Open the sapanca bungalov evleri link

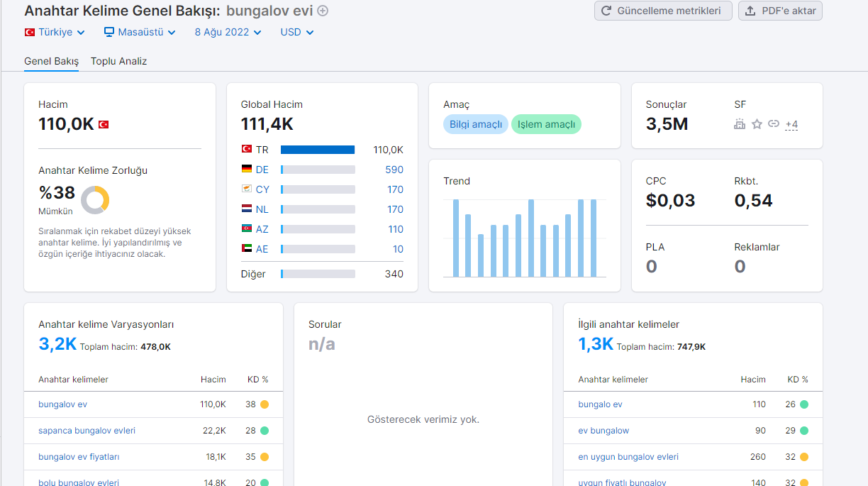point(87,431)
